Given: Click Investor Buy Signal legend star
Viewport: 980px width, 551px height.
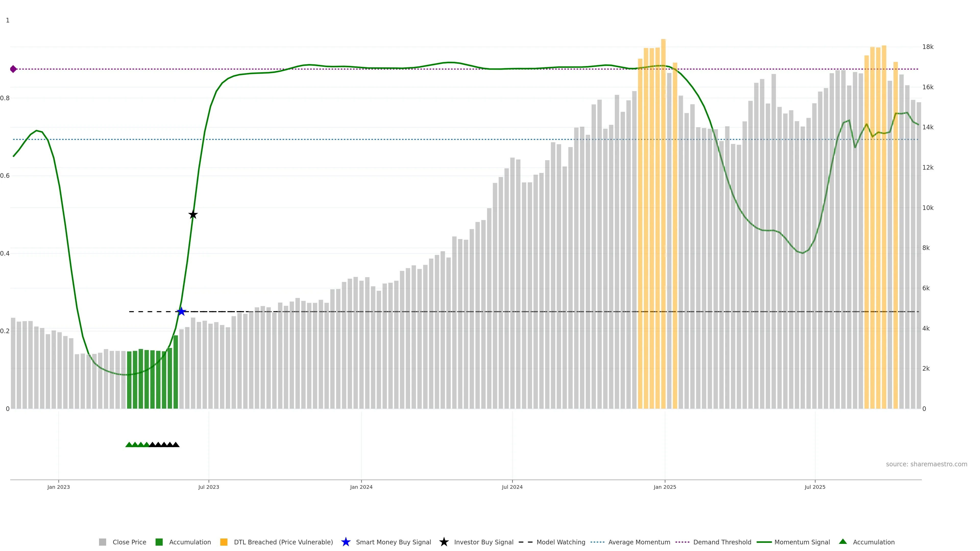Looking at the screenshot, I should point(444,542).
